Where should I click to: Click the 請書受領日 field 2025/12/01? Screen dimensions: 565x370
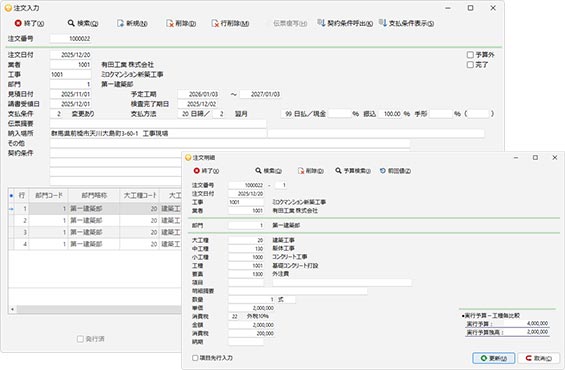coord(70,104)
